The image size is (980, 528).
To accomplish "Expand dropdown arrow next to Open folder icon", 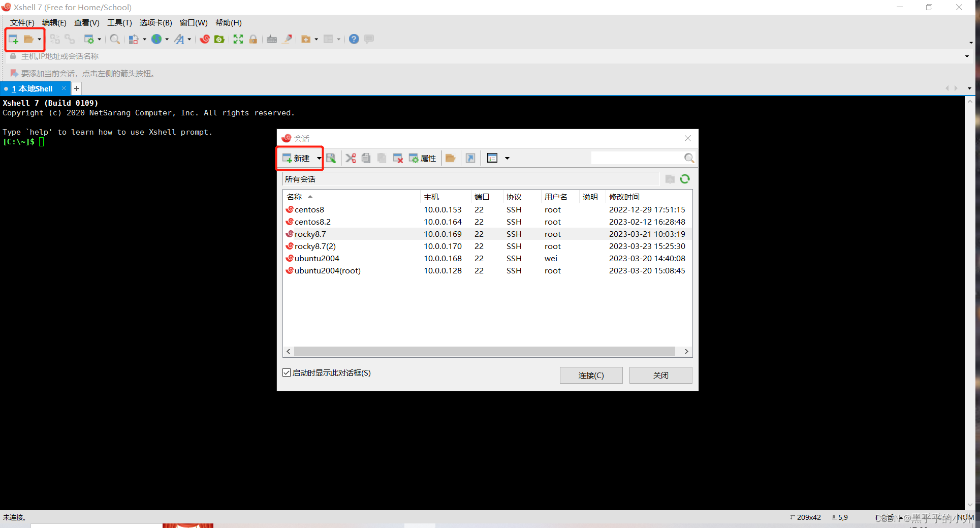I will [x=39, y=39].
